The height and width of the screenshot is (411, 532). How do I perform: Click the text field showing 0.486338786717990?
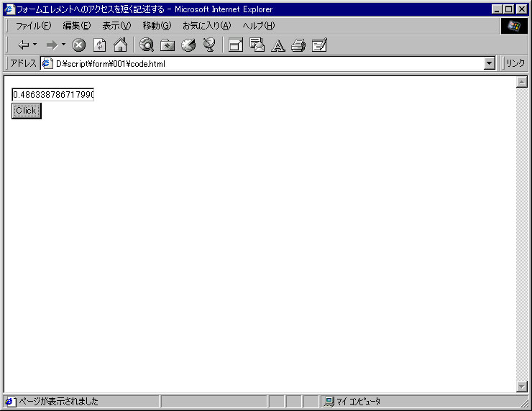tap(53, 95)
